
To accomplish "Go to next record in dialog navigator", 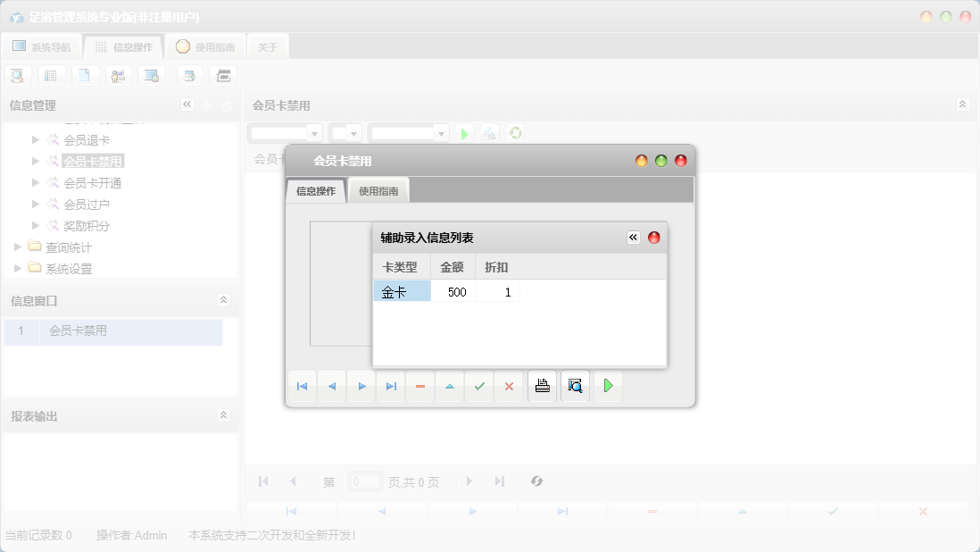I will point(361,387).
